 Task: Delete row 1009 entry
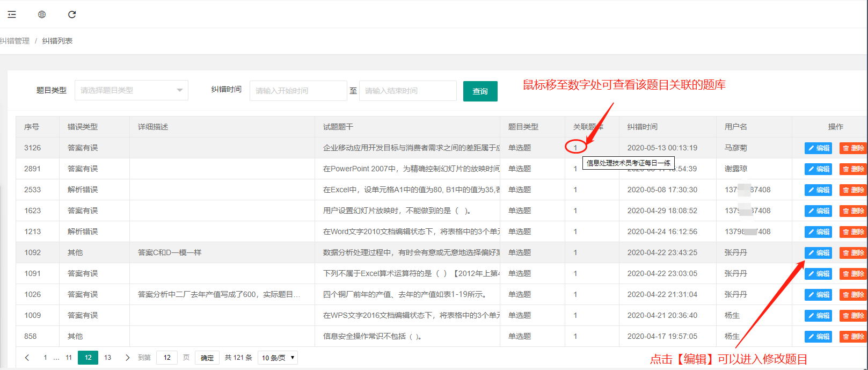tap(853, 316)
